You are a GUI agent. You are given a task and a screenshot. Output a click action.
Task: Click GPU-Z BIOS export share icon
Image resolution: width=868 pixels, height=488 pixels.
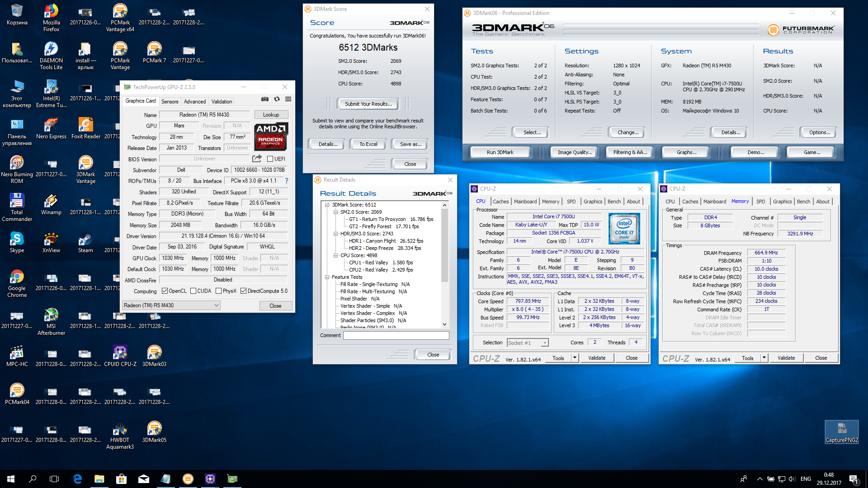257,159
